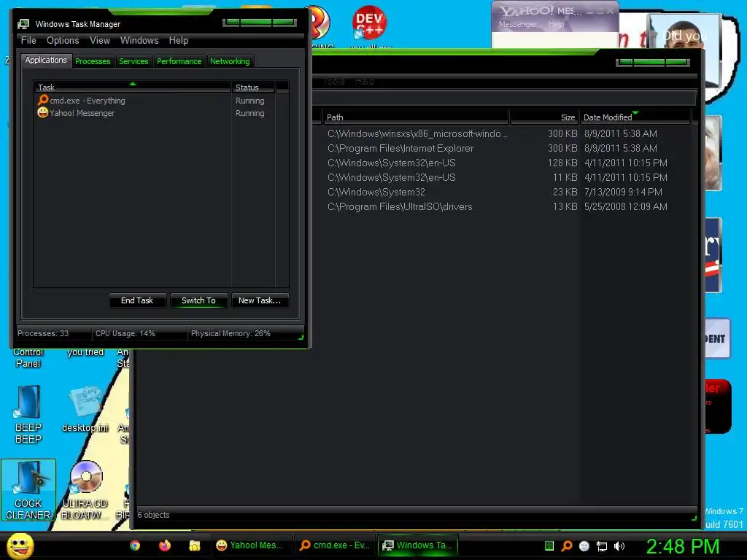Screen dimensions: 747x560
Task: Select the C:\Windows\System32\en-US 11 KB row
Action: pyautogui.click(x=391, y=178)
